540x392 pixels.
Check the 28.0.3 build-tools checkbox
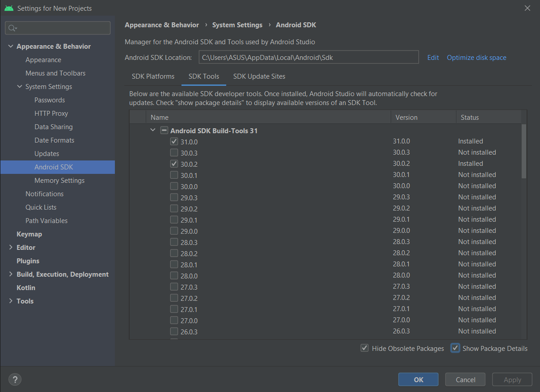click(x=174, y=242)
